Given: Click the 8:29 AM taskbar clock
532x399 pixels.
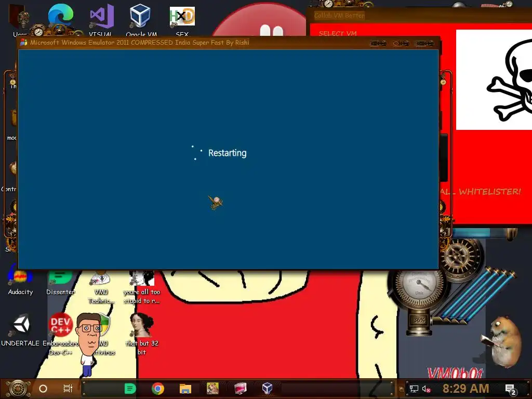Looking at the screenshot, I should (466, 389).
